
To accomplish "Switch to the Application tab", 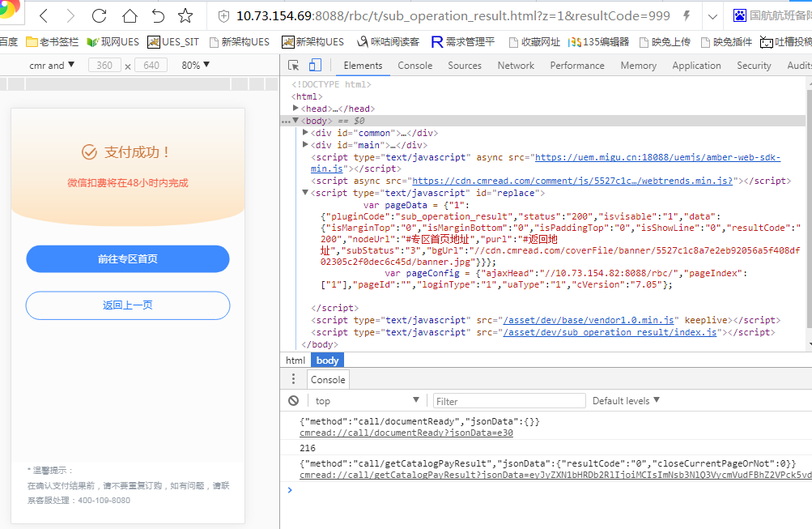I will pos(696,66).
